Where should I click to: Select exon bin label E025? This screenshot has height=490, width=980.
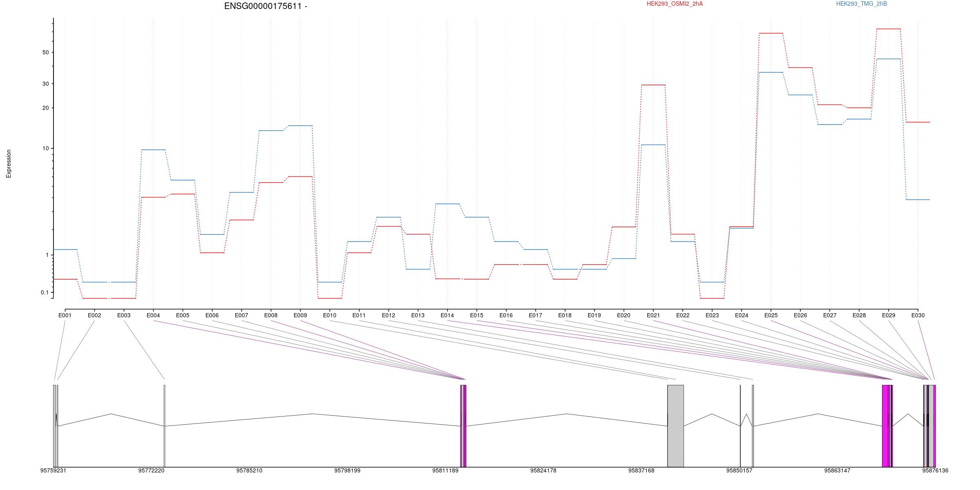click(771, 315)
